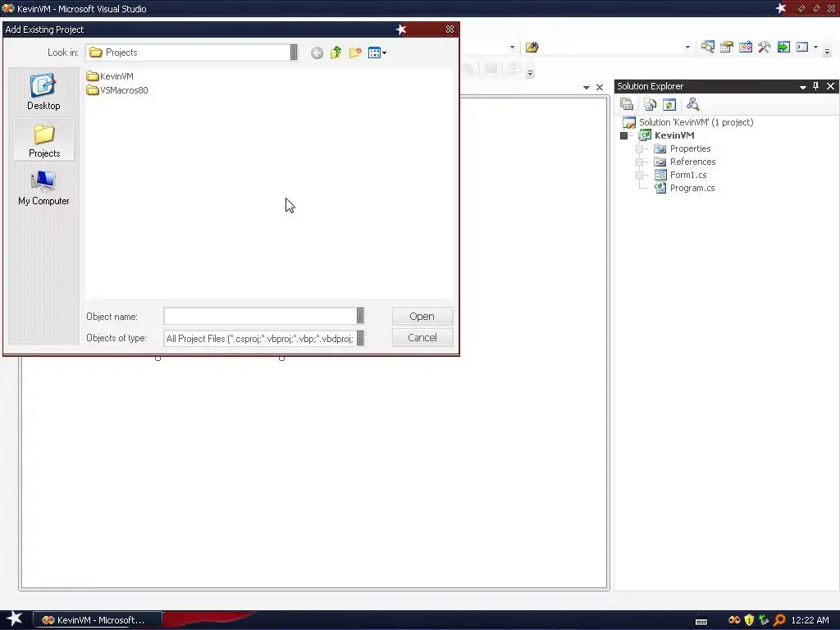Expand the Properties tree node

click(639, 148)
